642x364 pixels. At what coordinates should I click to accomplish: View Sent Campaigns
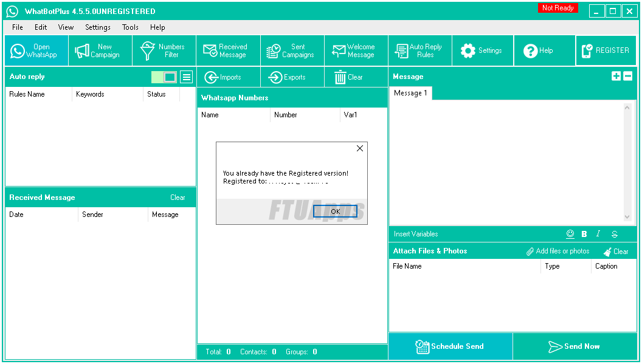click(292, 51)
